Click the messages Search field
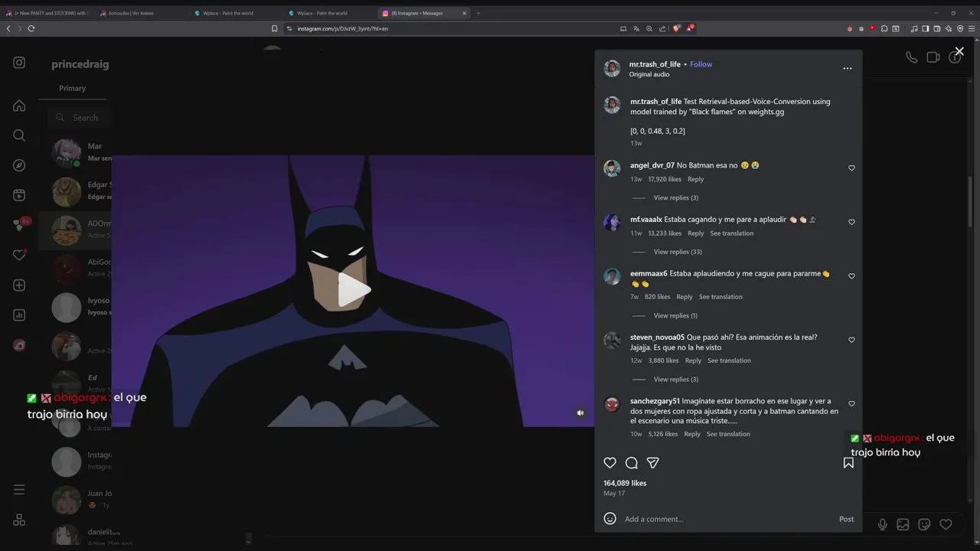This screenshot has height=551, width=980. tap(80, 118)
